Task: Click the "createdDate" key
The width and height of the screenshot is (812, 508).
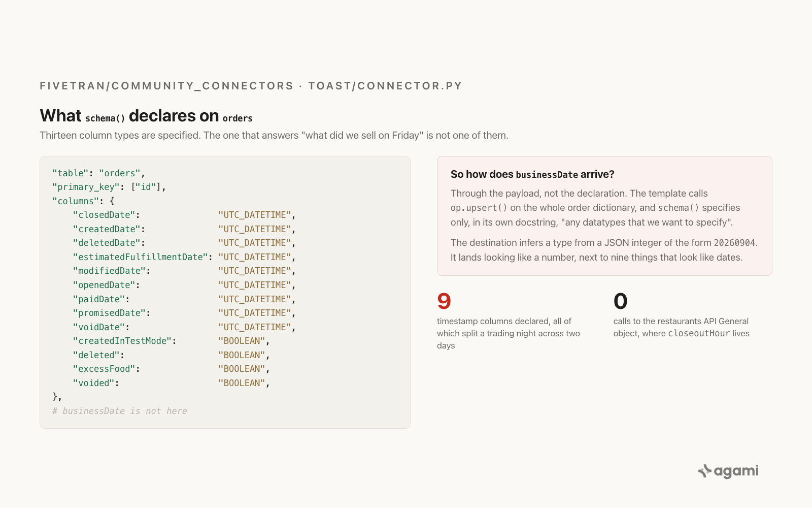Action: [107, 229]
